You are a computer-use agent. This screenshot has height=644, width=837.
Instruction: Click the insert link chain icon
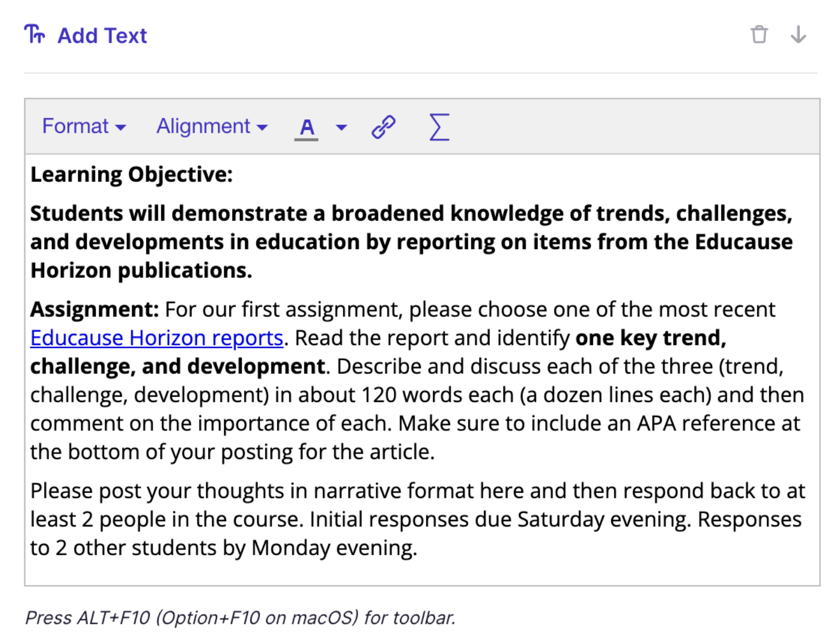pos(383,127)
